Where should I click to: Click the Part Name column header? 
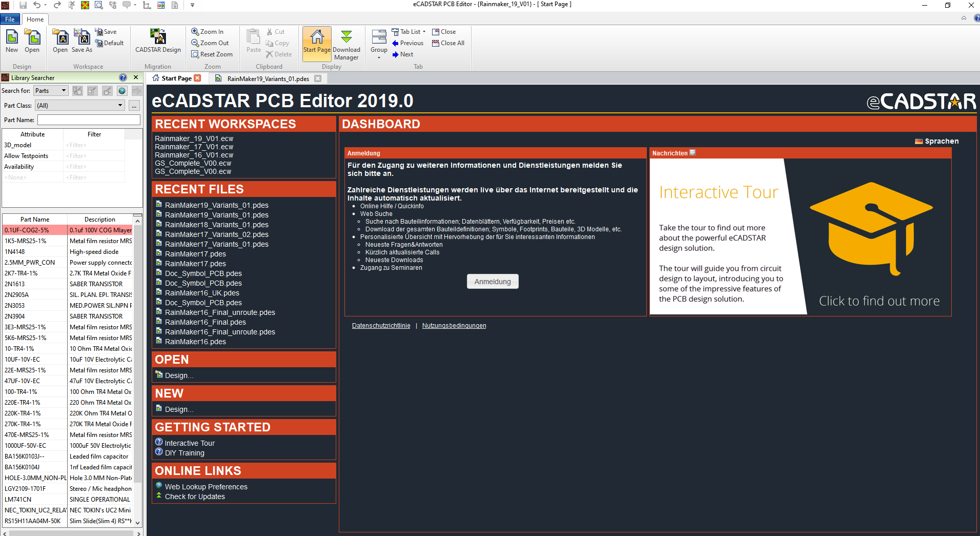click(35, 219)
